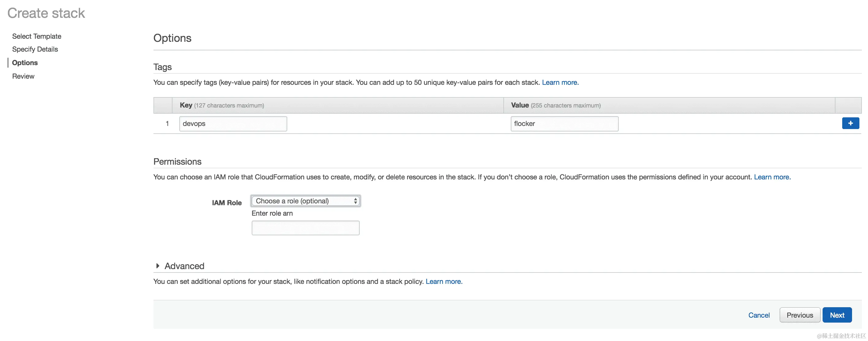
Task: Open Learn more link in Tags section
Action: [560, 82]
